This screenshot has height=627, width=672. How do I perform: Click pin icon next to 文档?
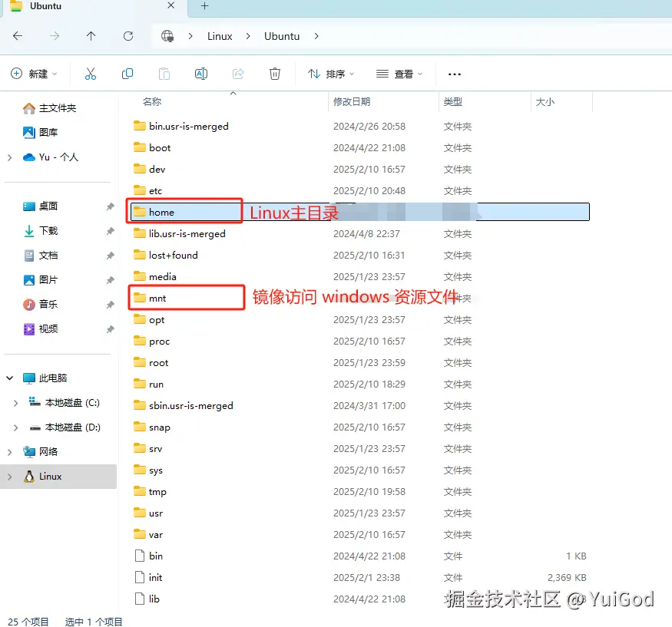pos(110,256)
